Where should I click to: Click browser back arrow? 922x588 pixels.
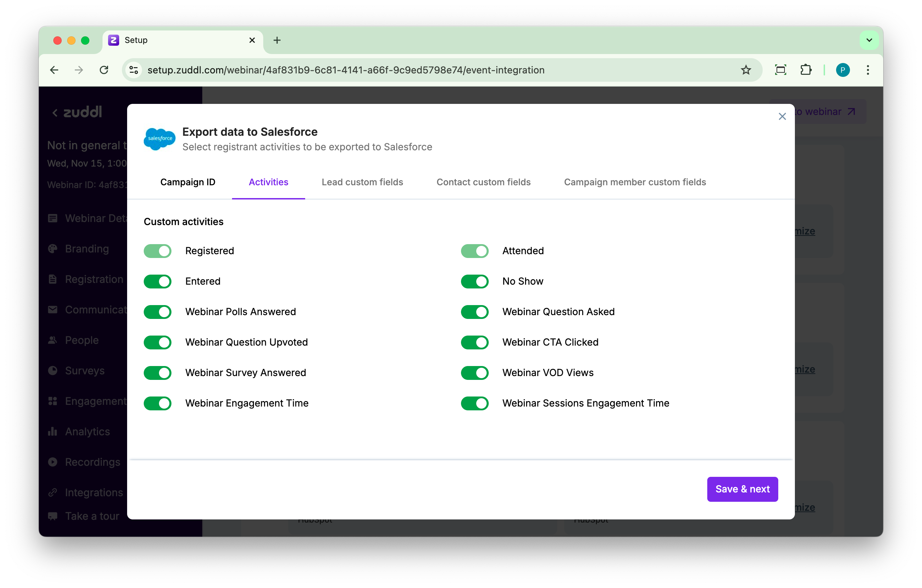[x=54, y=70]
